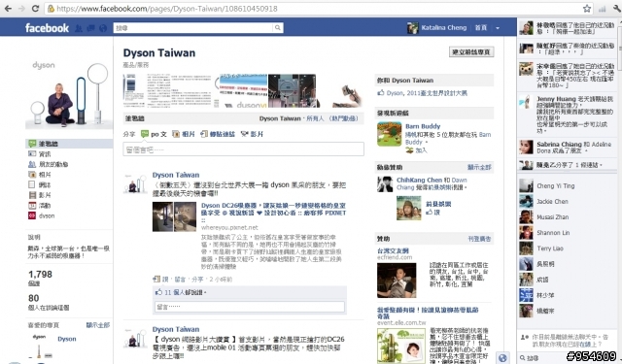Click the Facebook search box
The image size is (622, 364).
pyautogui.click(x=192, y=28)
